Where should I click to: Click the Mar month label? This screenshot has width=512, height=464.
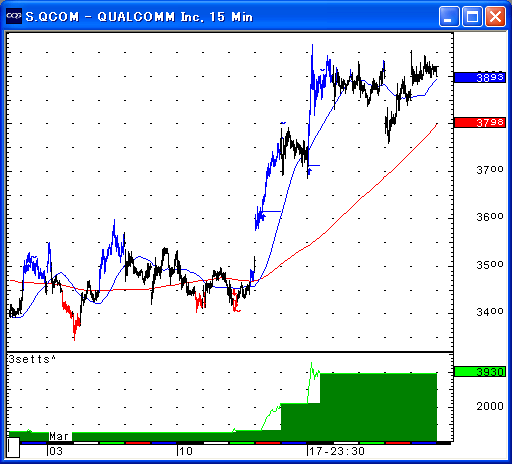click(59, 436)
